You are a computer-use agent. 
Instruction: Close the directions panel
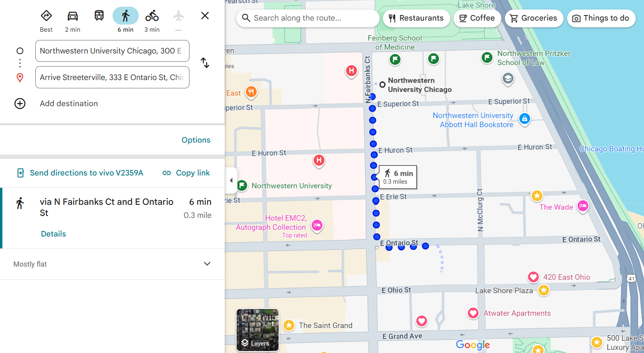point(205,16)
